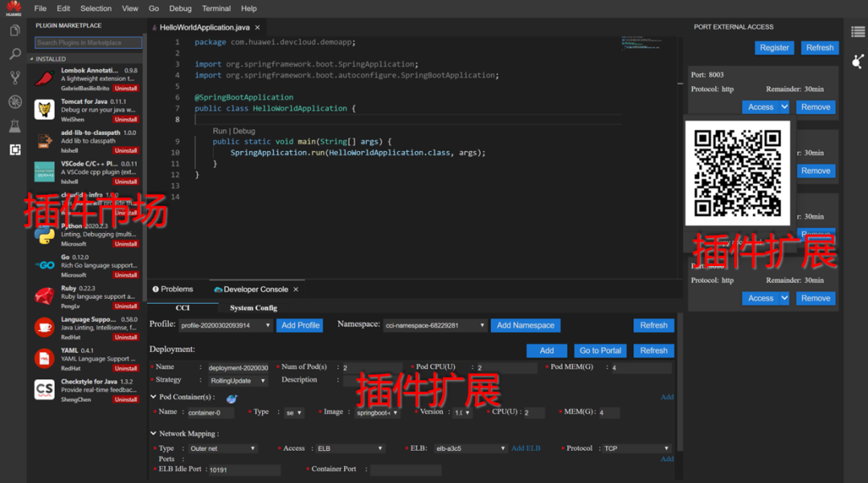
Task: Expand the Access dropdown arrow for port 8003
Action: click(784, 107)
